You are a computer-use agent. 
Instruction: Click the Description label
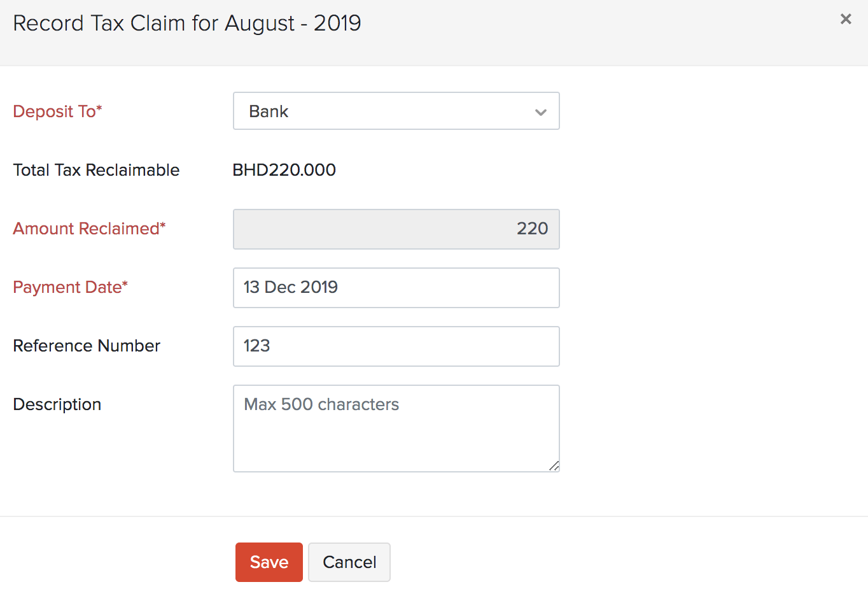coord(57,404)
